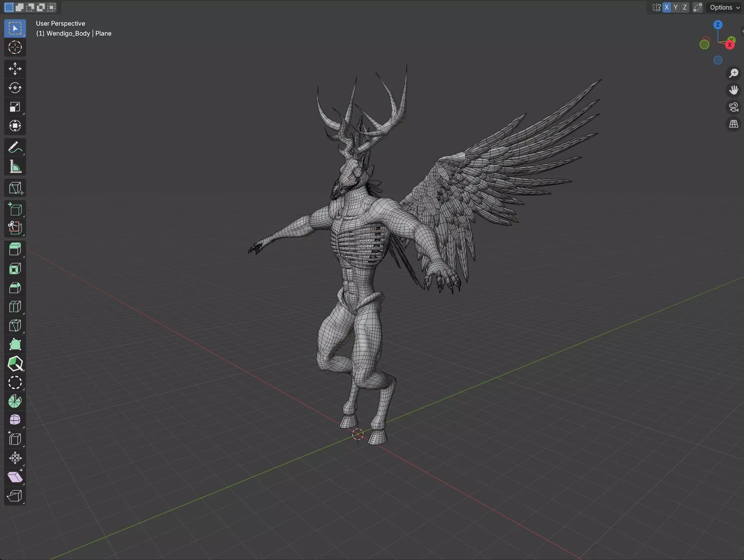Activate the Extrude Region tool
This screenshot has height=560, width=744.
click(15, 249)
